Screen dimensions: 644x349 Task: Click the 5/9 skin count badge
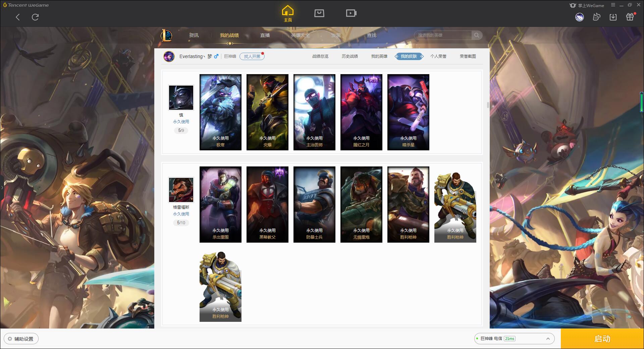coord(181,131)
